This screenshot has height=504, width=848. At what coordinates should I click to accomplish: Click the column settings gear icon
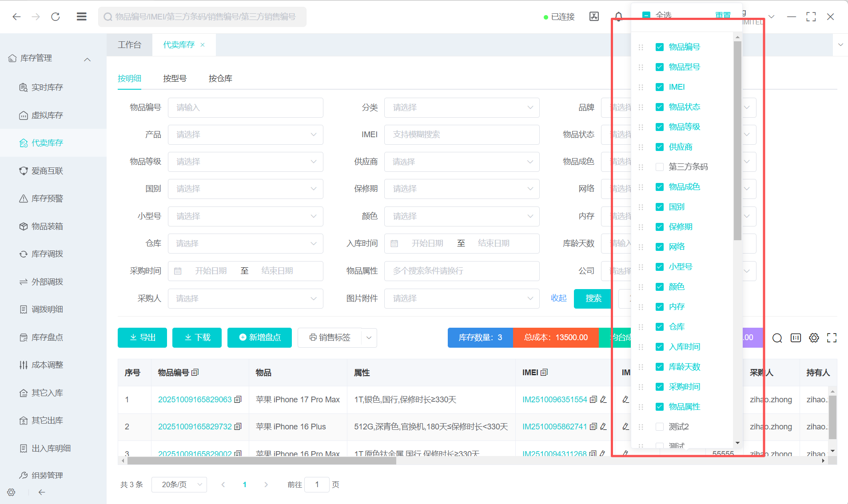(x=814, y=338)
